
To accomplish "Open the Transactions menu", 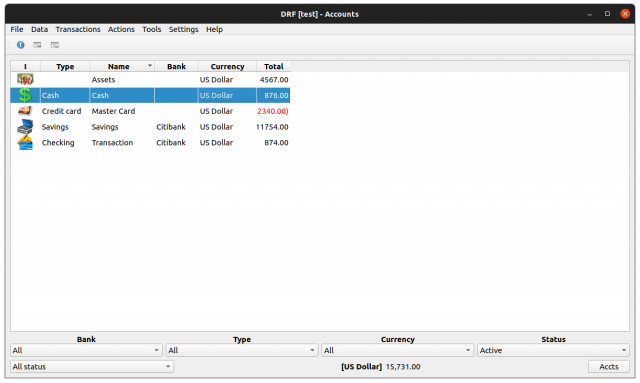I will [x=78, y=29].
